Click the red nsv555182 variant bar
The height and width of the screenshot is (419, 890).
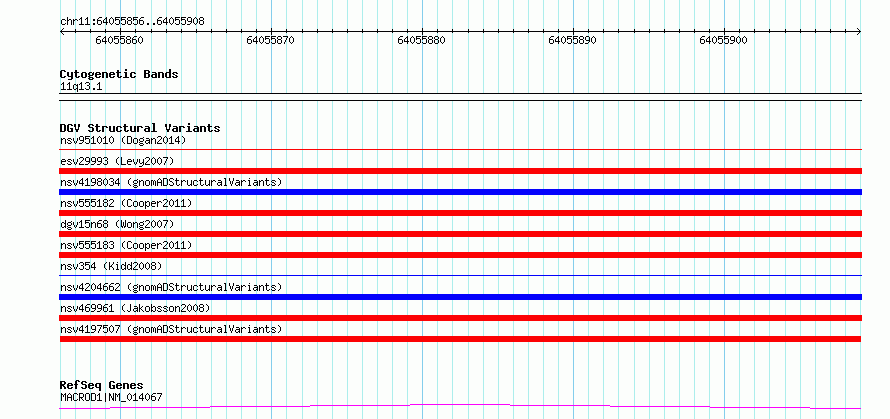coord(460,213)
